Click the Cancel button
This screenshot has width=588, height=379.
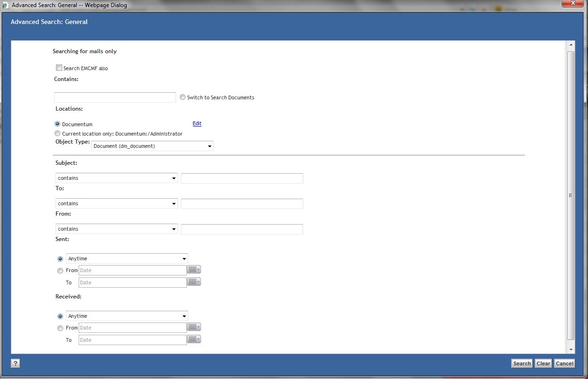pyautogui.click(x=564, y=363)
